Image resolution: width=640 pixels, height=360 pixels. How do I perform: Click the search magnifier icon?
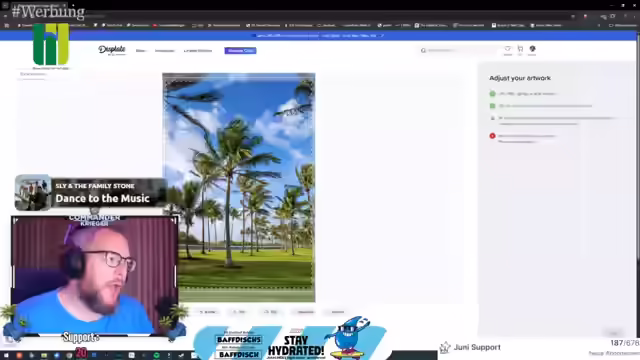pyautogui.click(x=423, y=51)
